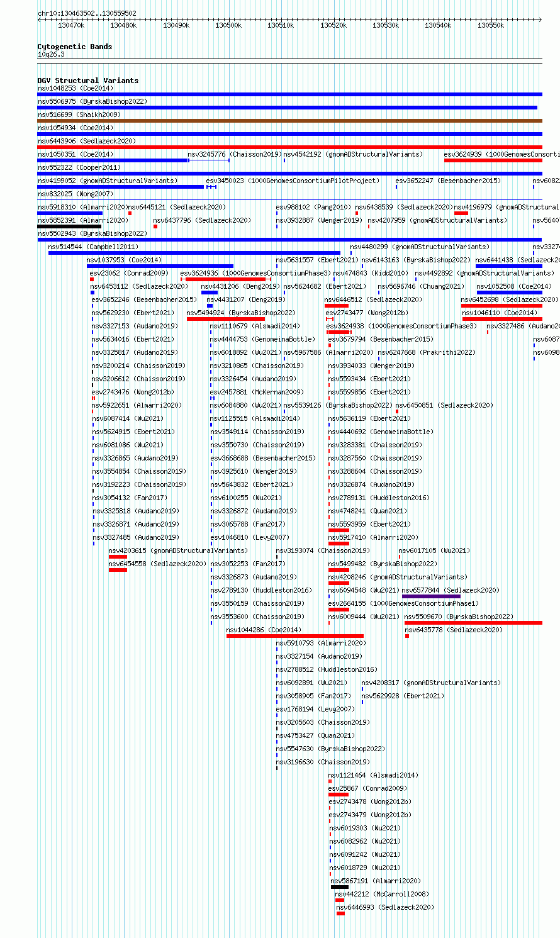Select nsv5502943 (ByrskaBishop2022) label

coord(92,234)
